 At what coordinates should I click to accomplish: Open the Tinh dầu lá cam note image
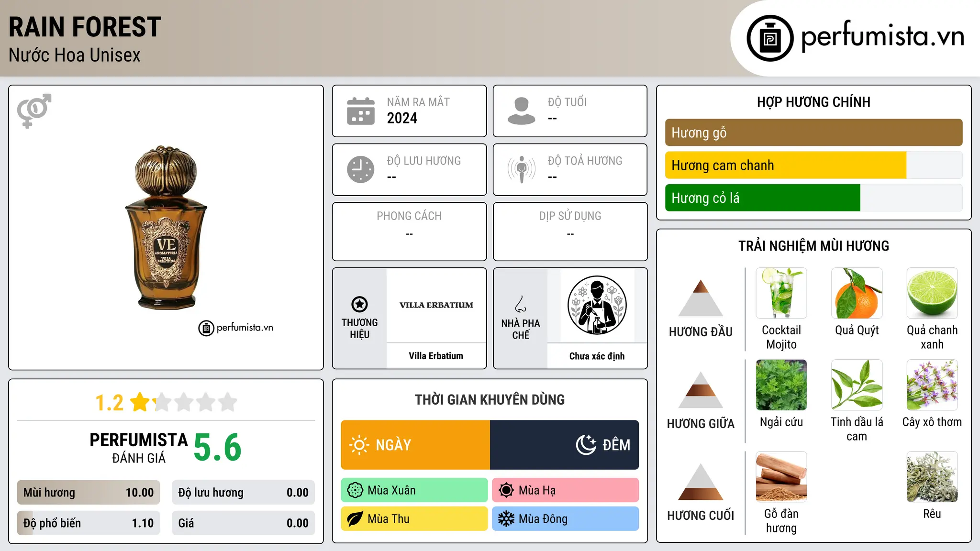pos(857,385)
